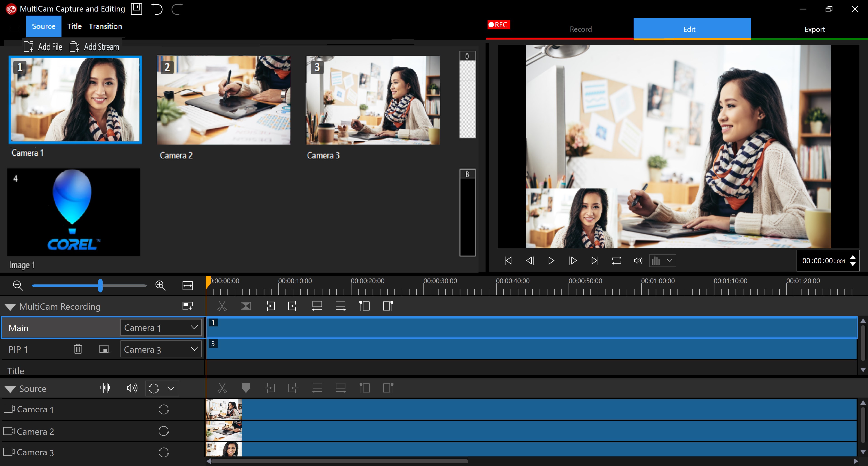The image size is (868, 466).
Task: Click fit timeline to window icon
Action: [x=187, y=286]
